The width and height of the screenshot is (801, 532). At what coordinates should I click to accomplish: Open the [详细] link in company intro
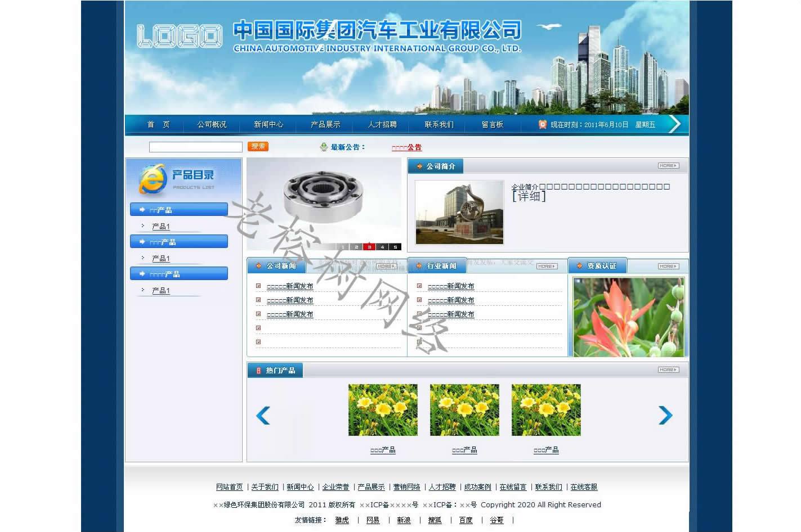pyautogui.click(x=529, y=196)
